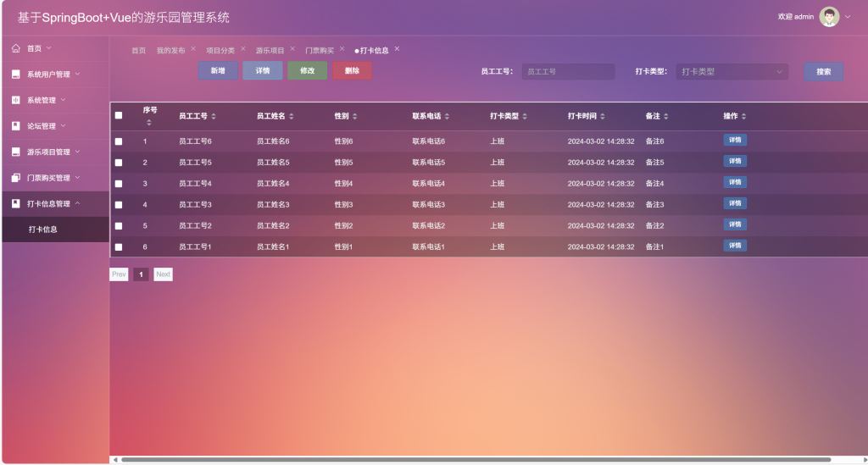
Task: Check the row for 员工工号1
Action: coord(119,247)
